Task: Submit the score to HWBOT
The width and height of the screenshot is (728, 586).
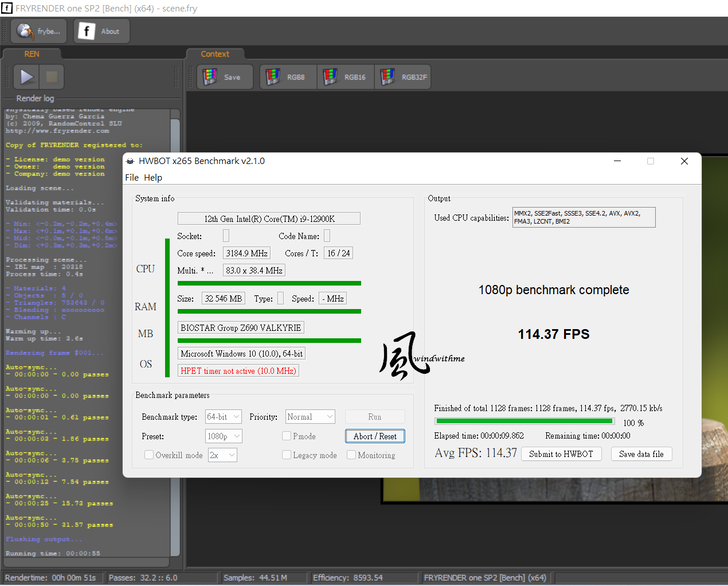Action: click(564, 454)
